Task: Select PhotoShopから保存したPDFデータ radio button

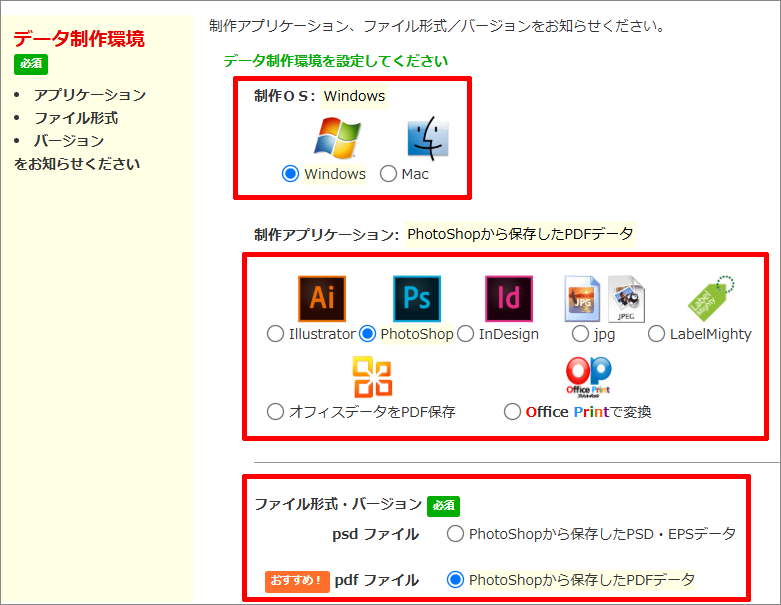Action: coord(455,580)
